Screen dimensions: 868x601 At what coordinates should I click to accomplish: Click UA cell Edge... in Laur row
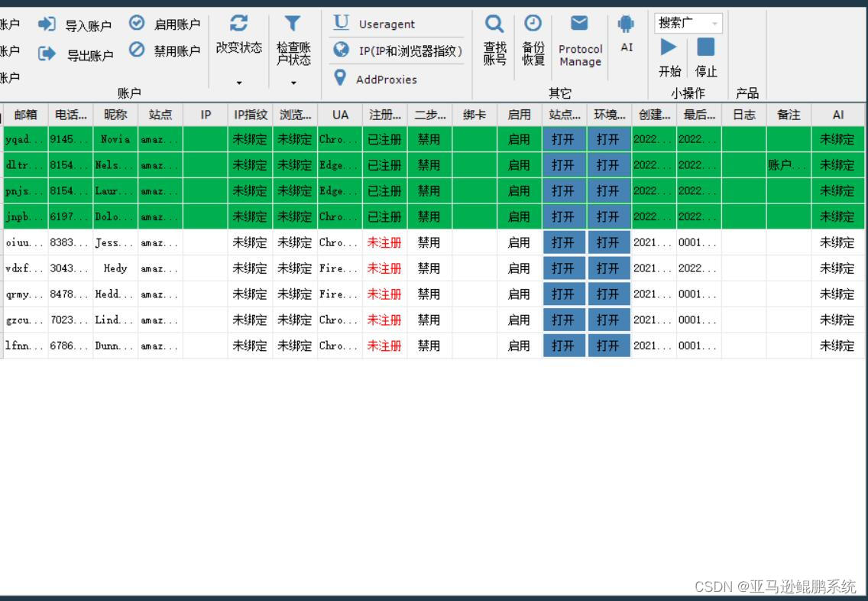pyautogui.click(x=340, y=190)
